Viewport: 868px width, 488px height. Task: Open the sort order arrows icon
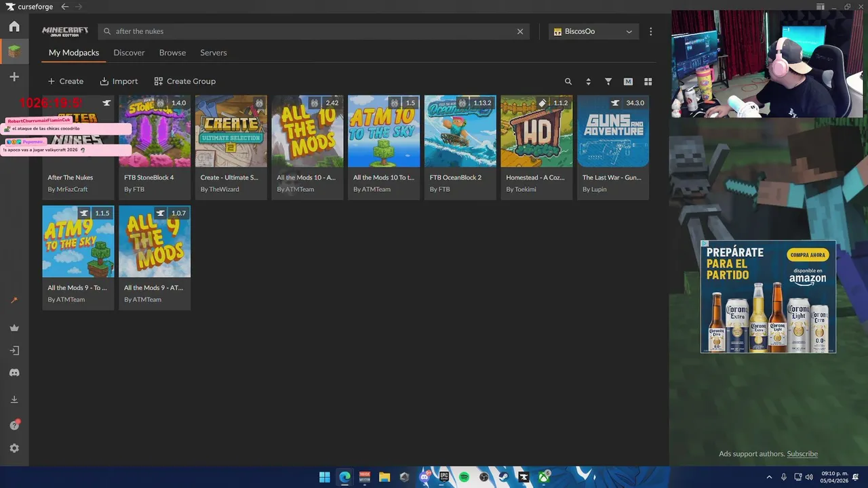(588, 81)
